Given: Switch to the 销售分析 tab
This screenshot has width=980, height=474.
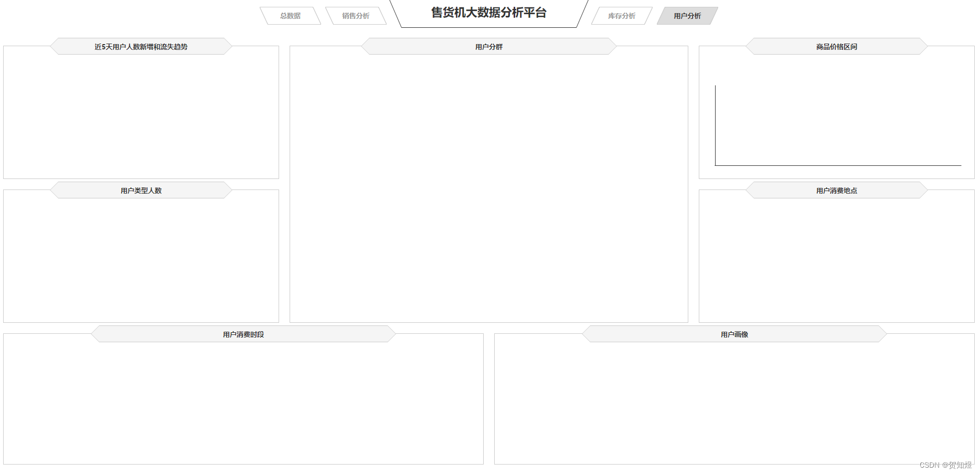Looking at the screenshot, I should [356, 16].
